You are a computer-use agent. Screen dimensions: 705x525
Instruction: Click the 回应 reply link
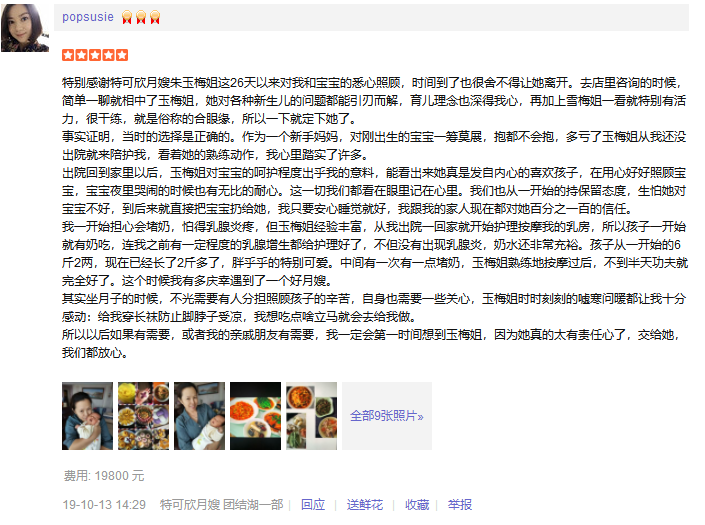[313, 505]
